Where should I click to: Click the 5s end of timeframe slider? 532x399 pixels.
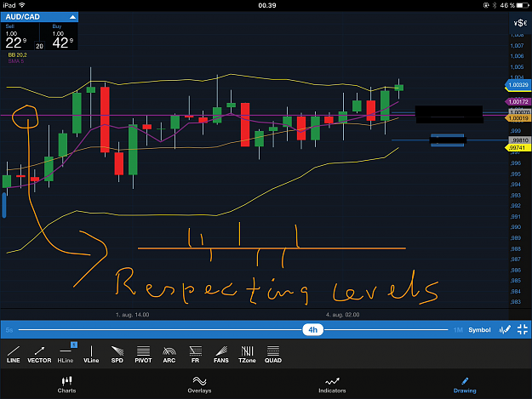click(x=9, y=330)
